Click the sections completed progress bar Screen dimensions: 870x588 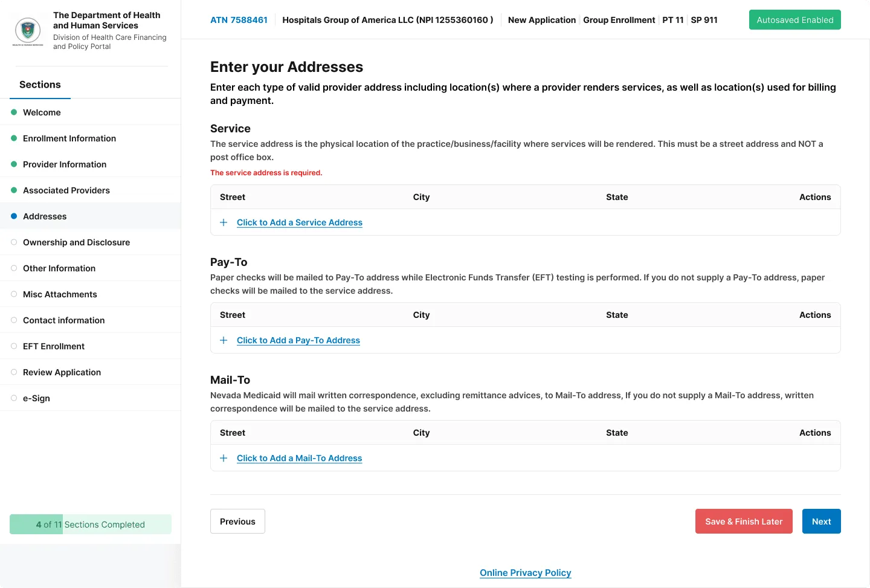coord(91,525)
